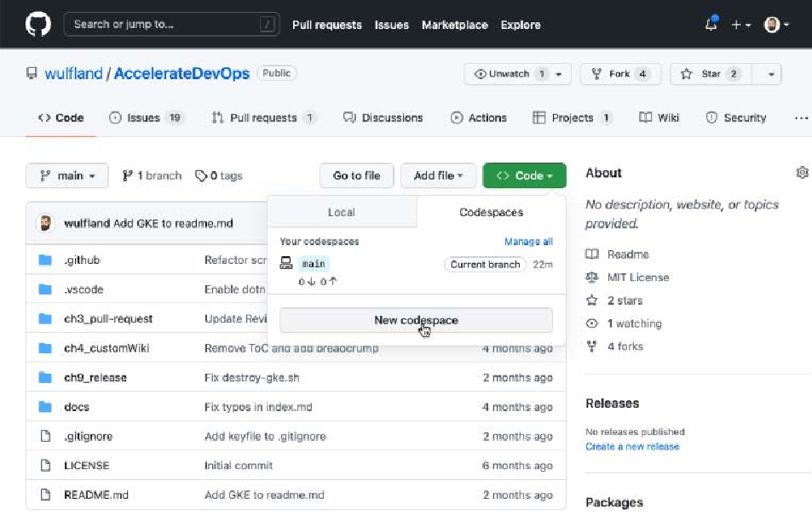Expand the Add file dropdown

click(438, 175)
